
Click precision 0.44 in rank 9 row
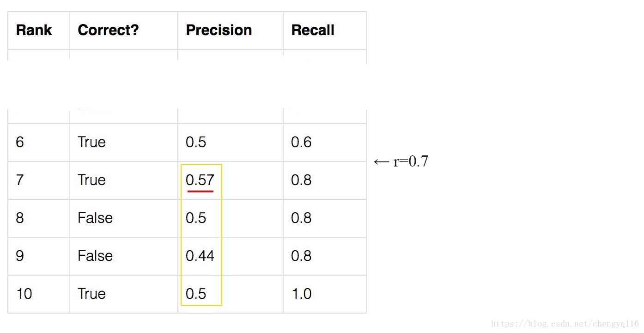tap(200, 256)
